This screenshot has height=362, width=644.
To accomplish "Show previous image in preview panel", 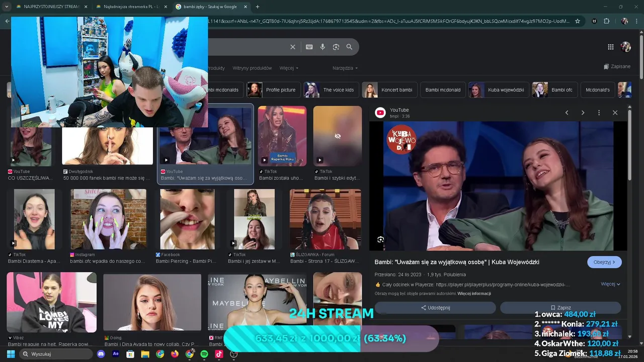I will 567,113.
